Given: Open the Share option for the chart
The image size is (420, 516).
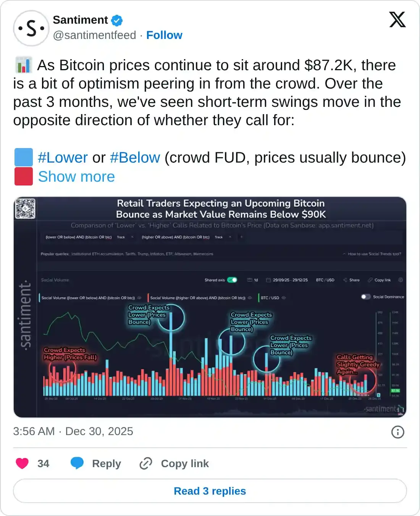Looking at the screenshot, I should (x=352, y=280).
